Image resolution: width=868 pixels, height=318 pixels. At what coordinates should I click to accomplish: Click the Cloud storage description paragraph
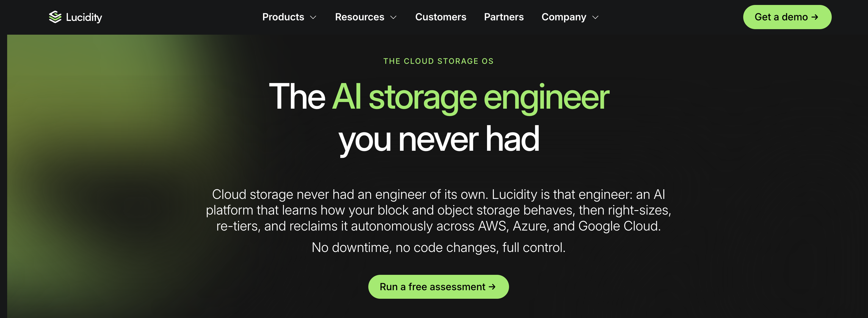[438, 210]
